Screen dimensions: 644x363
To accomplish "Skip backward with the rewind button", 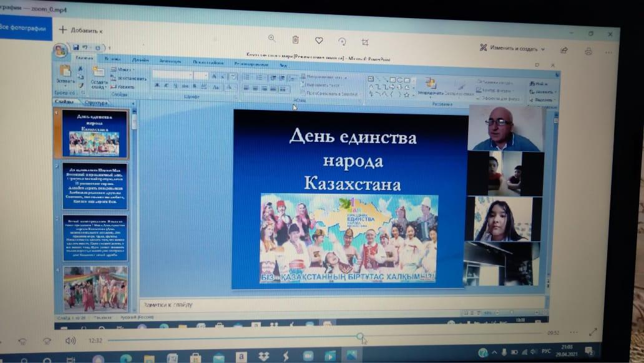I will click(22, 341).
